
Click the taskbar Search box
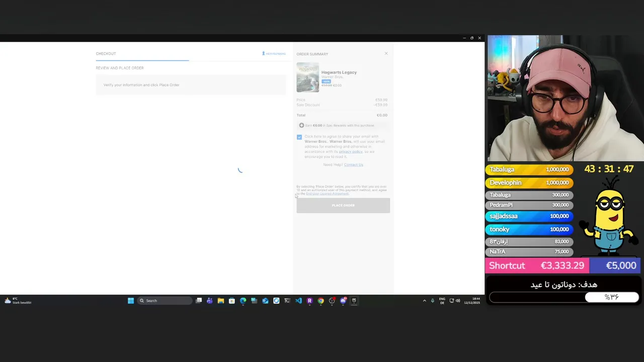165,301
